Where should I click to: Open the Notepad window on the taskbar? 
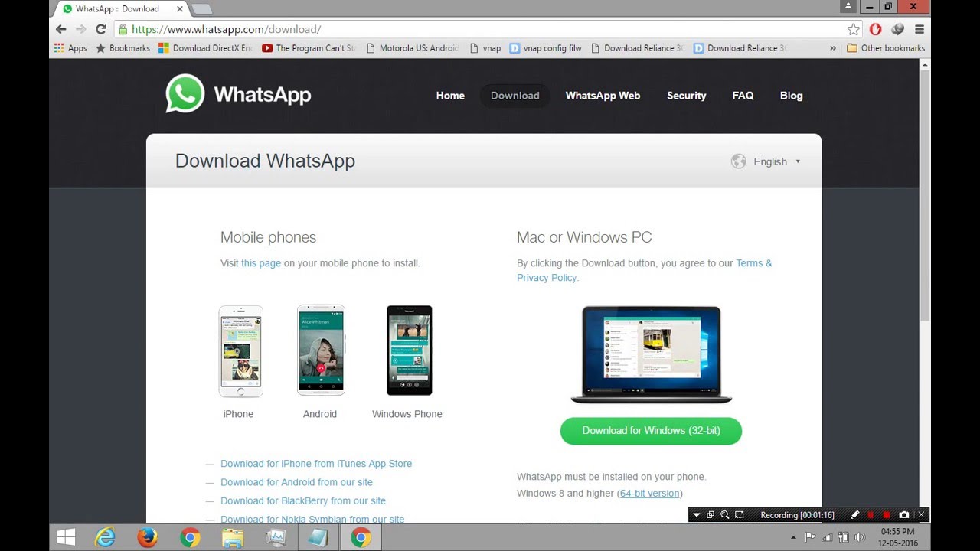tap(318, 538)
